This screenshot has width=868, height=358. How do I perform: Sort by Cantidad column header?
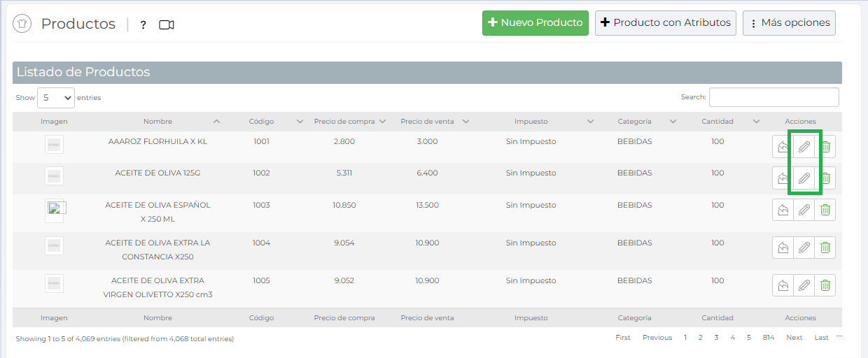click(717, 122)
